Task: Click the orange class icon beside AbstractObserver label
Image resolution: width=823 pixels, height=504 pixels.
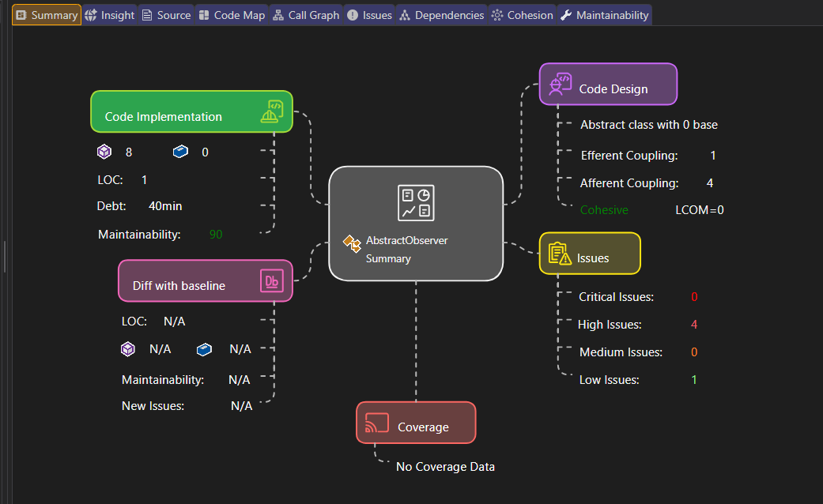Action: pos(352,243)
